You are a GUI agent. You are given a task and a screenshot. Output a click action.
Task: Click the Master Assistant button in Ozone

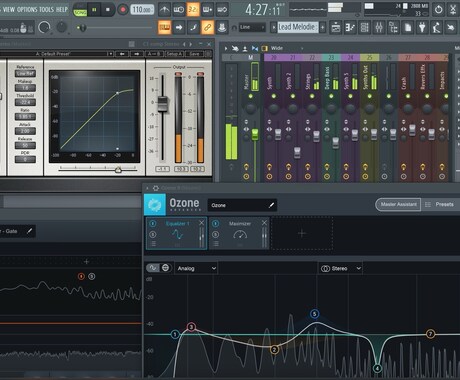coord(398,204)
